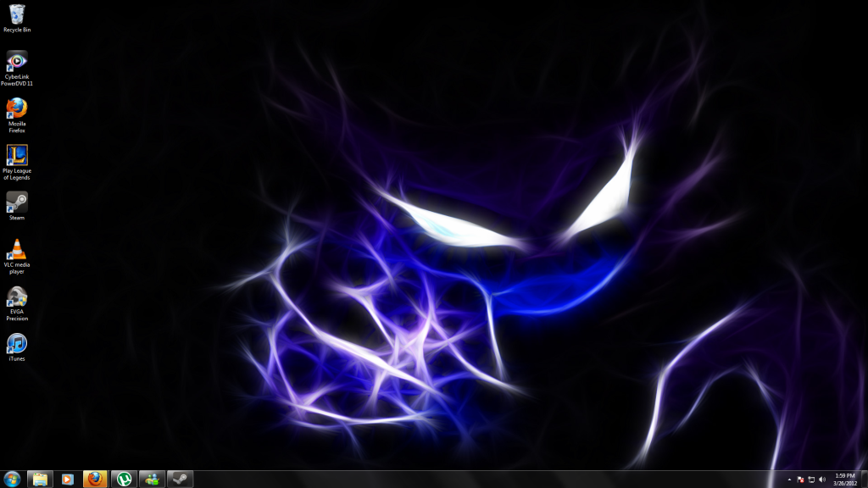This screenshot has height=488, width=868.
Task: Switch to Steam via its taskbar button
Action: click(180, 480)
